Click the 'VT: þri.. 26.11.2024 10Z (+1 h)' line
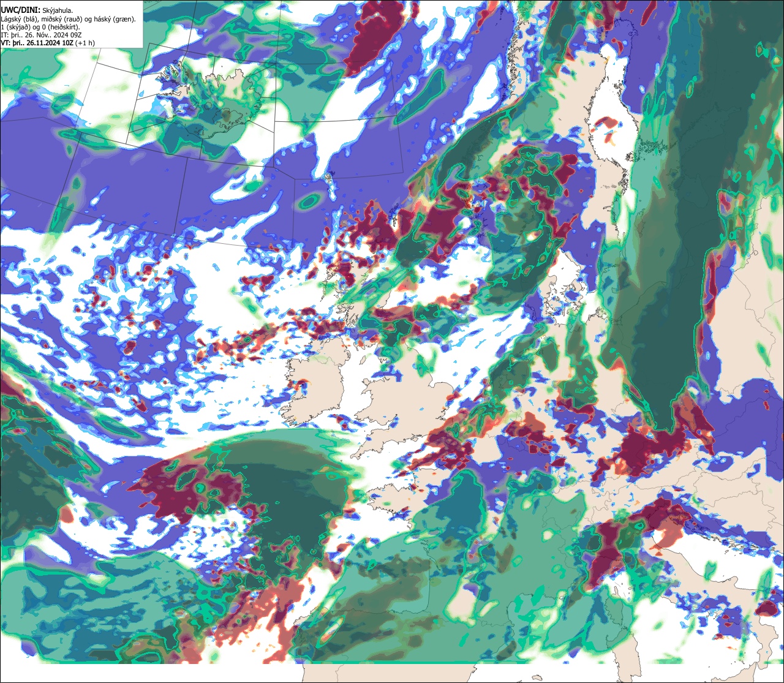 [x=48, y=43]
